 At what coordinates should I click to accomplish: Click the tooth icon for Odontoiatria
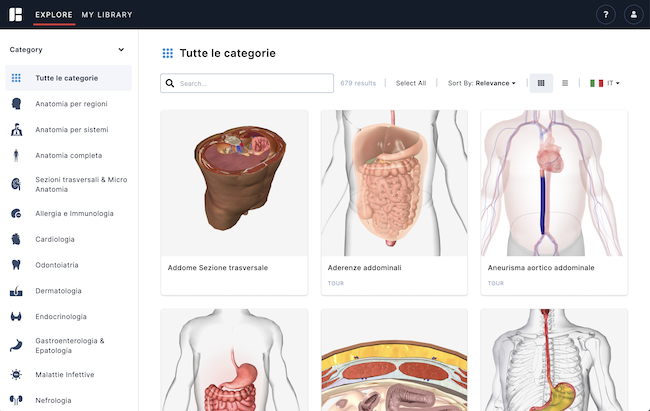click(x=16, y=265)
